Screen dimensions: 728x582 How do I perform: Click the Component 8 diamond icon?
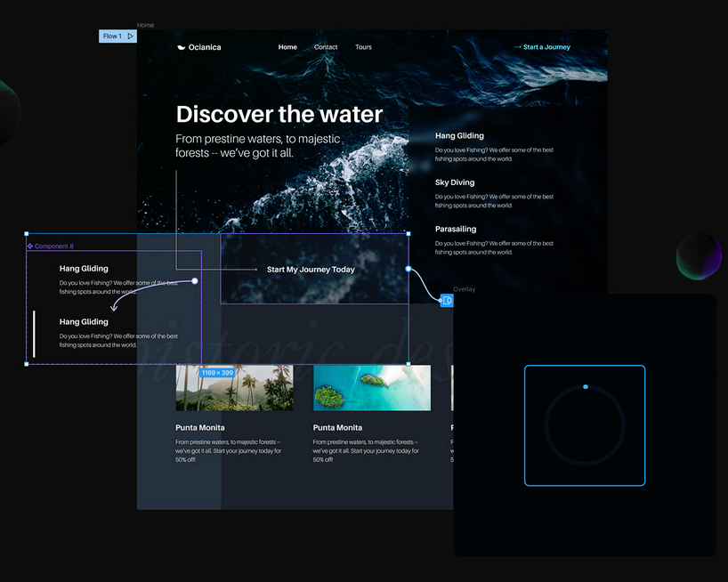tap(29, 246)
